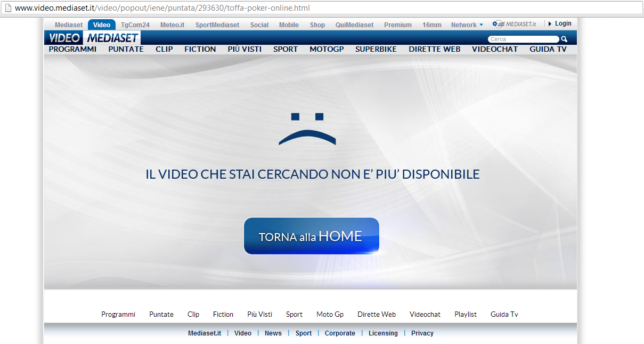Click the browser address bar URL
This screenshot has height=344, width=644.
tap(162, 8)
